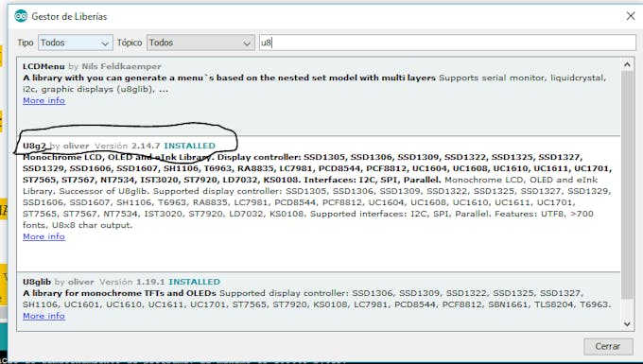Click the U8g2 INSTALLED status label
The width and height of the screenshot is (643, 364).
(x=189, y=146)
